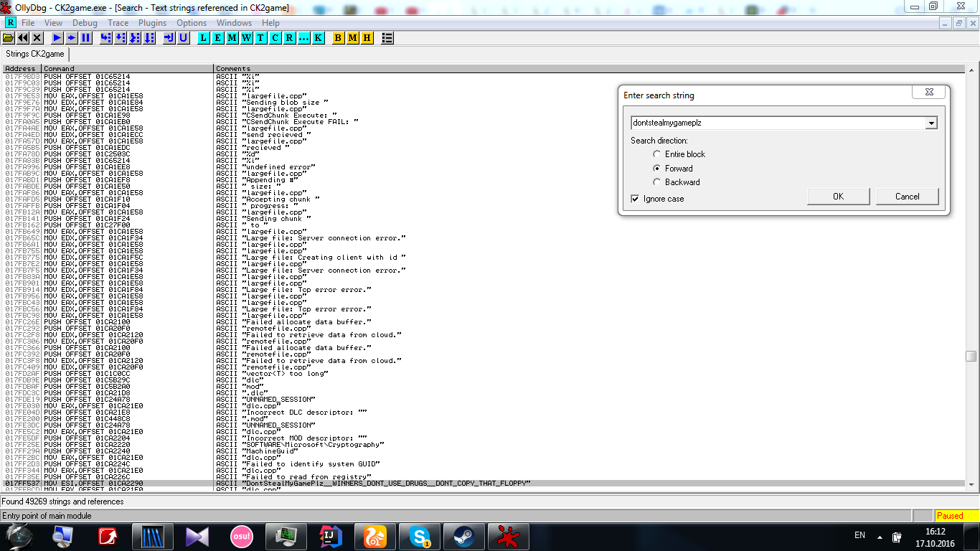Click the Run program play icon

coord(57,38)
